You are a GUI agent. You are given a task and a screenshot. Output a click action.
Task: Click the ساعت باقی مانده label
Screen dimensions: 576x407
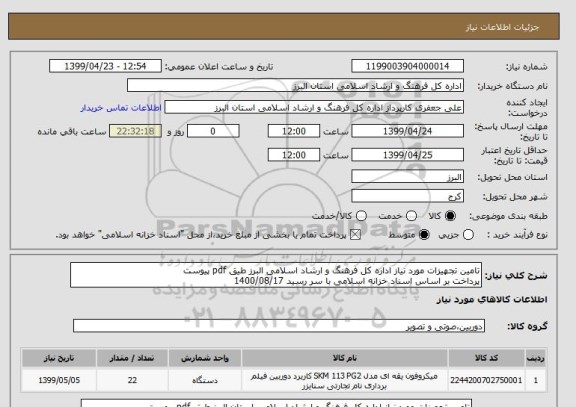pos(72,132)
